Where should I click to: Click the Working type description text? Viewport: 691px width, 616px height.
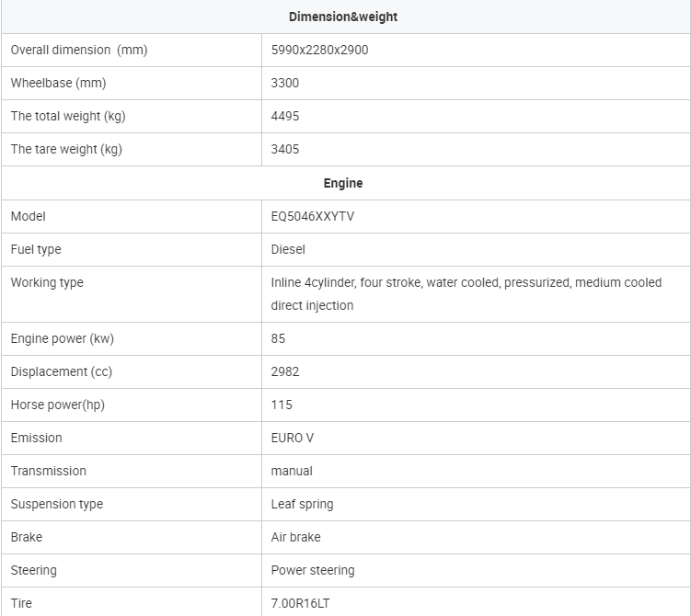(466, 294)
